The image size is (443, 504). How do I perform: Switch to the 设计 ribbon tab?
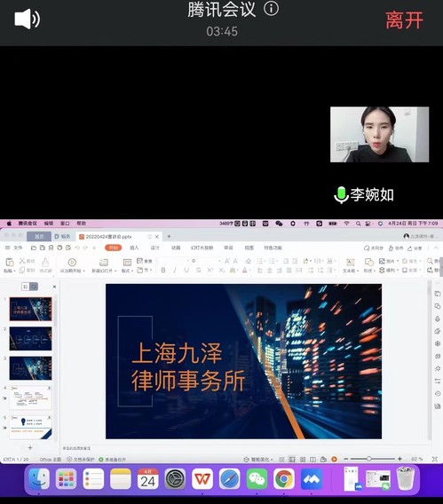coord(155,248)
